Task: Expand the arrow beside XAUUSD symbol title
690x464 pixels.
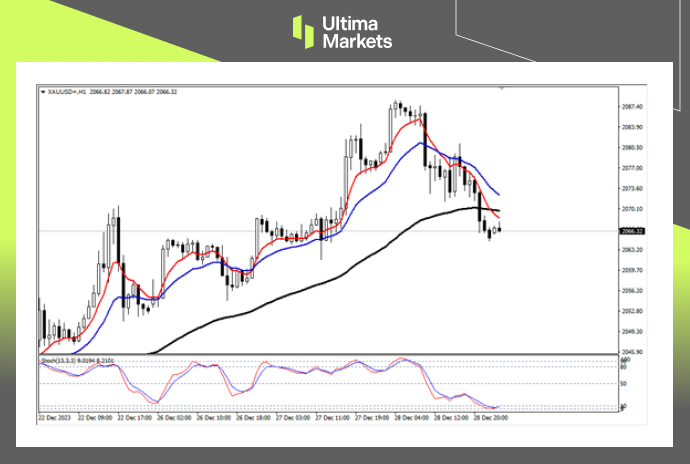Action: pyautogui.click(x=42, y=90)
